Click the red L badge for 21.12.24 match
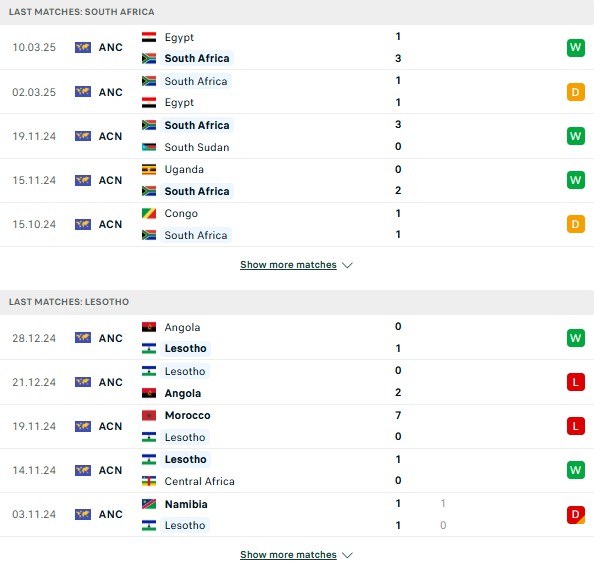Screen dimensions: 594x569 point(575,382)
